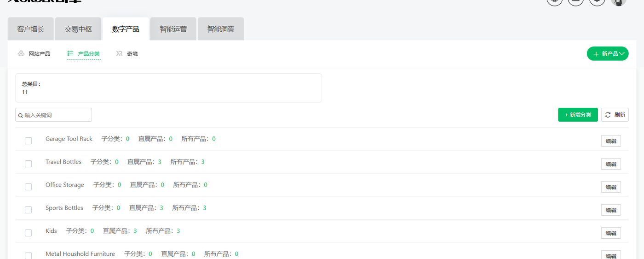
Task: Focus the 输入关键词 search field
Action: (x=53, y=115)
